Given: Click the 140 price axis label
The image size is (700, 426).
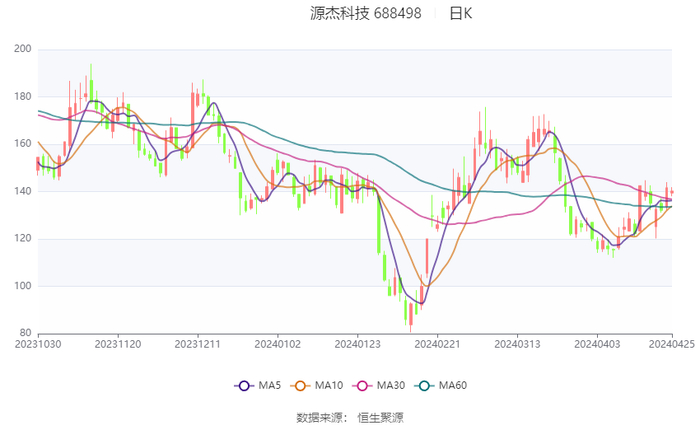Looking at the screenshot, I should click(22, 191).
